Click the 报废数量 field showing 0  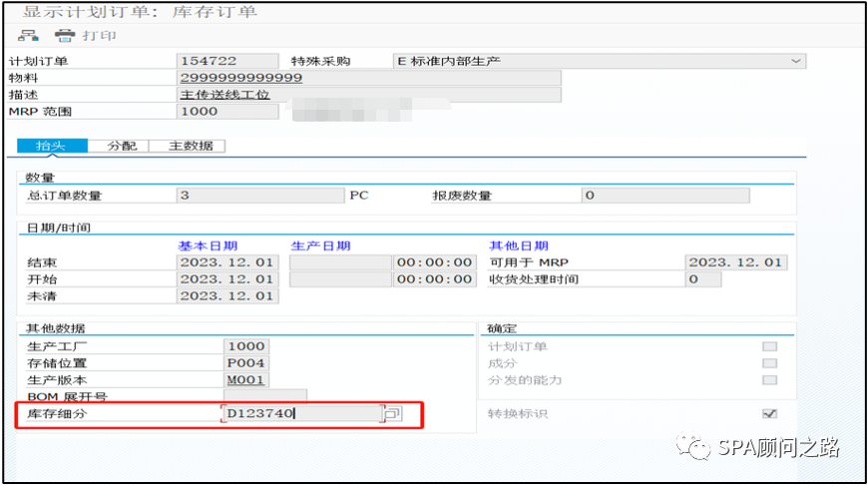665,196
